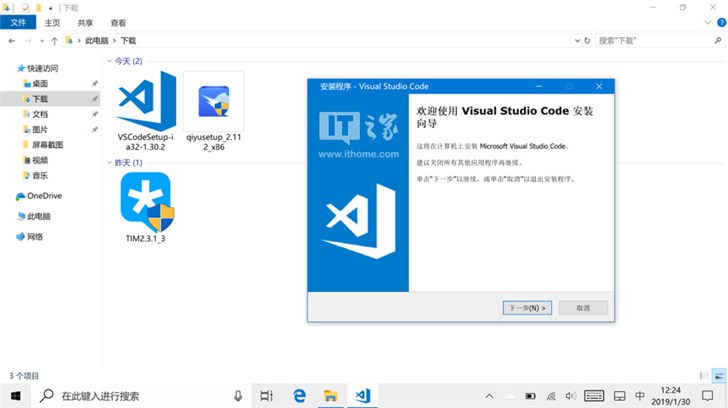Open Microsoft Edge from the taskbar

tap(297, 396)
